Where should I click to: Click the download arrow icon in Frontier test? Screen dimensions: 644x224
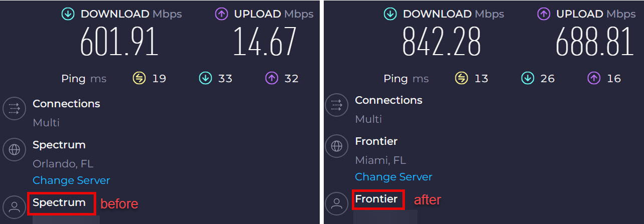(390, 14)
